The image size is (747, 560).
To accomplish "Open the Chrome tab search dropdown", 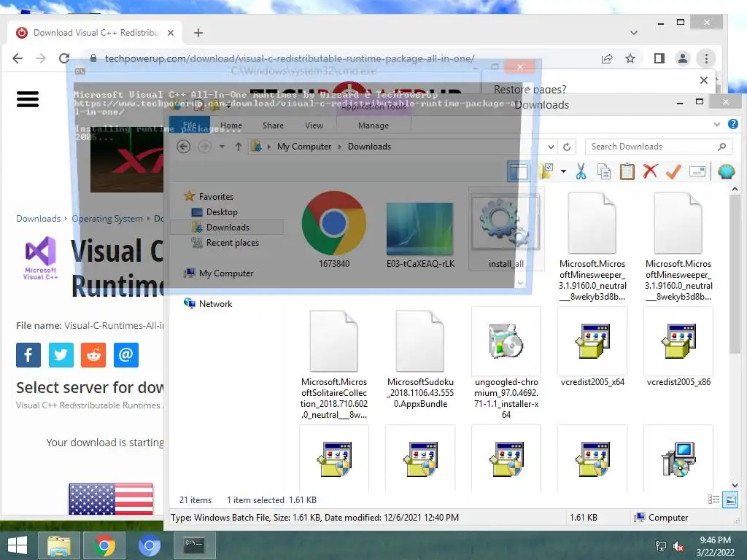I will point(633,33).
